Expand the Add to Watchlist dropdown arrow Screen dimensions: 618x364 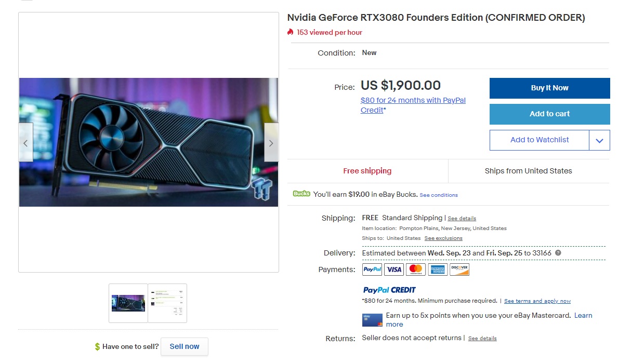tap(599, 140)
